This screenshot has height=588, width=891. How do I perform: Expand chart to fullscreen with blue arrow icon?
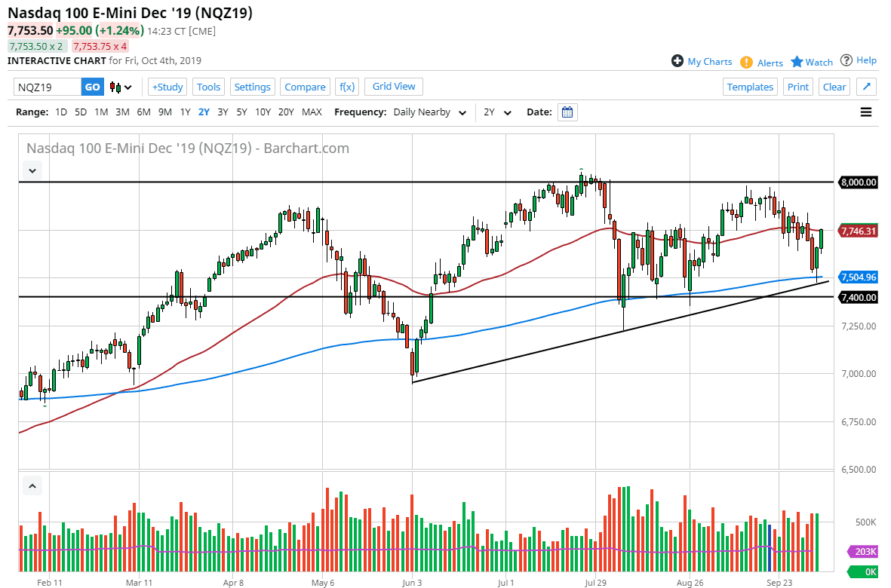point(866,87)
